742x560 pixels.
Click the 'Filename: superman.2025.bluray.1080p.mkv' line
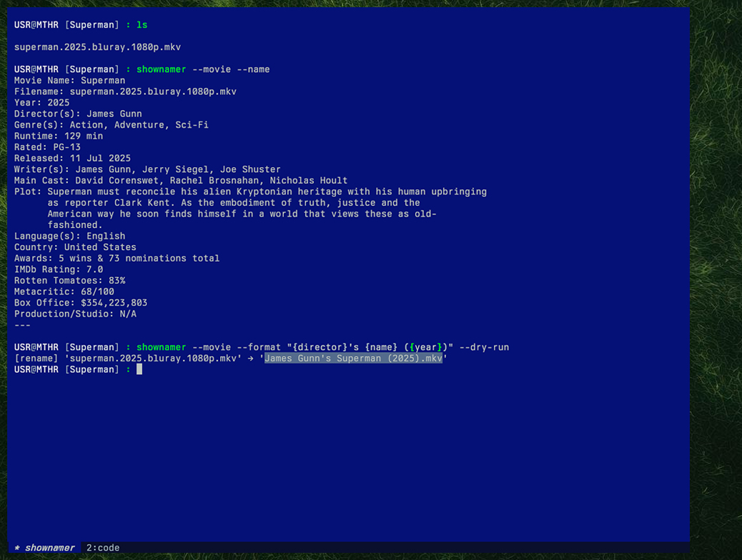(x=125, y=91)
